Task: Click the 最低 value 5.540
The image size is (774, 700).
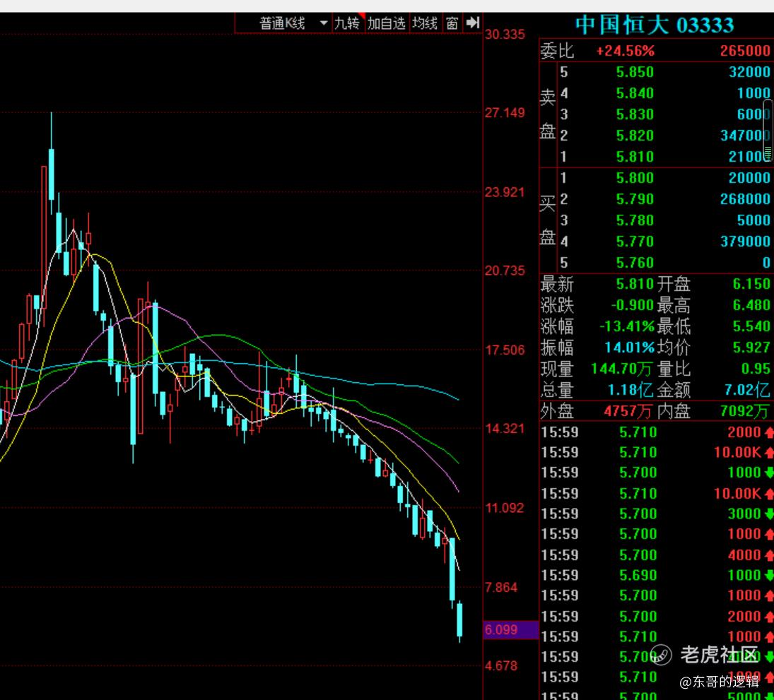Action: click(751, 326)
